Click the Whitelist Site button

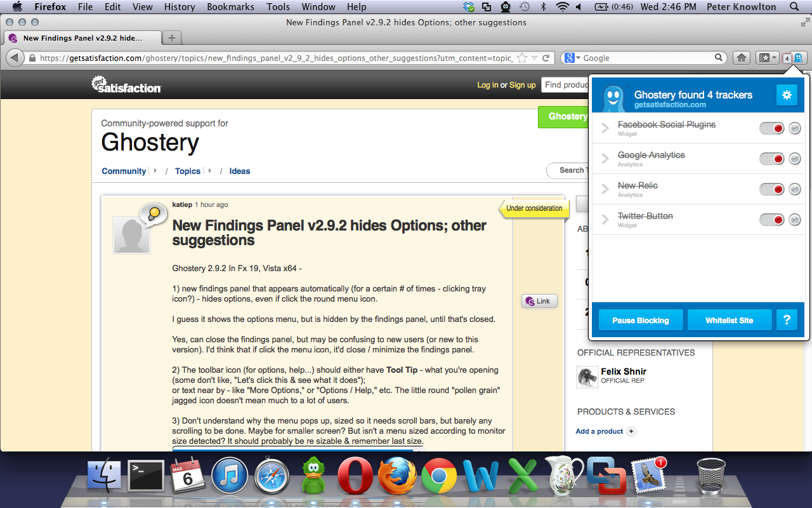tap(729, 320)
